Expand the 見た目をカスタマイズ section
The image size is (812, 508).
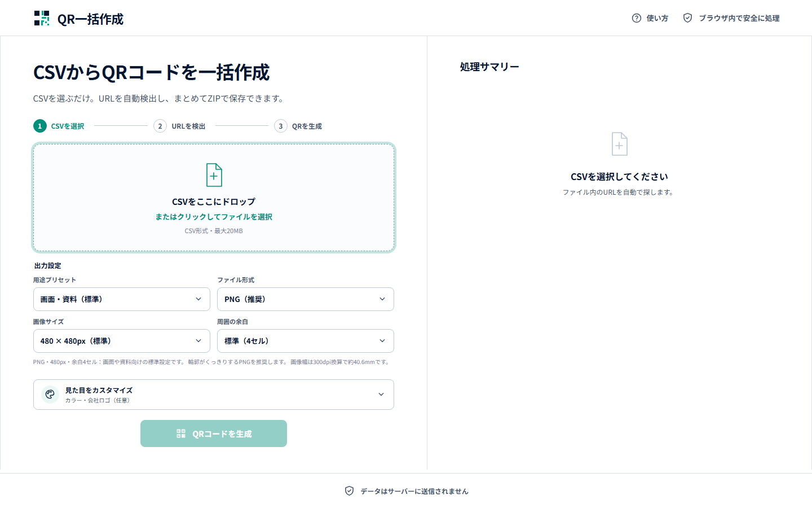point(214,395)
